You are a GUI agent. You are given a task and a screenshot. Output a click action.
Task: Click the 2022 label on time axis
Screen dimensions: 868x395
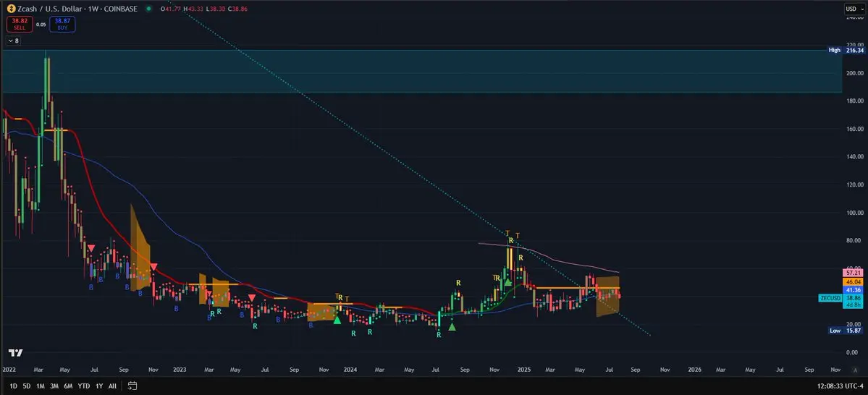click(9, 370)
